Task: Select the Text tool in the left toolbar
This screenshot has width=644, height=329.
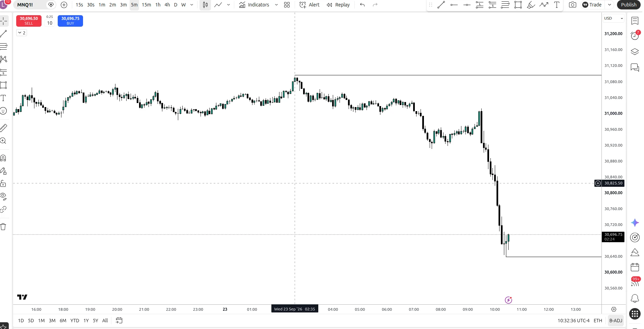Action: (3, 98)
